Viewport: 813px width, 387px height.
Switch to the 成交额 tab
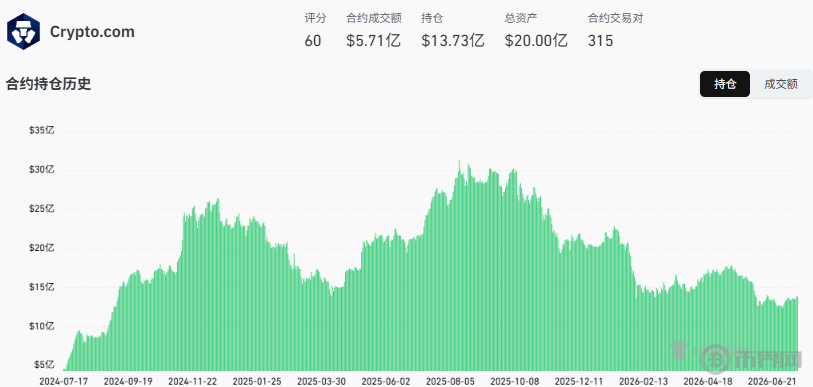pyautogui.click(x=781, y=84)
